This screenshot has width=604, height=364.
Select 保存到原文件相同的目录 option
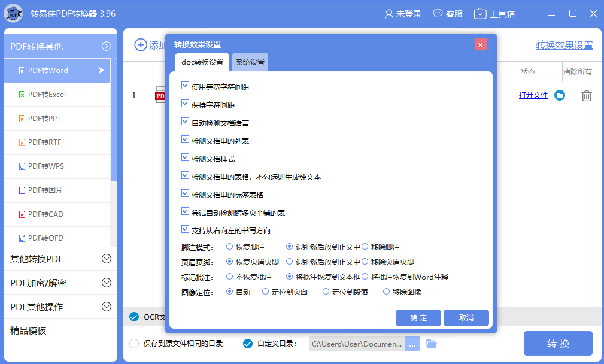(134, 344)
